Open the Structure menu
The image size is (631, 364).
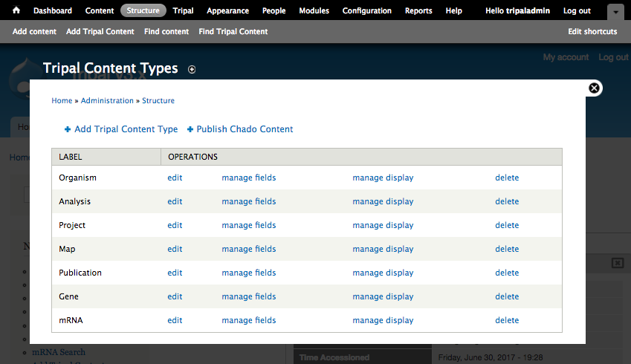(143, 11)
